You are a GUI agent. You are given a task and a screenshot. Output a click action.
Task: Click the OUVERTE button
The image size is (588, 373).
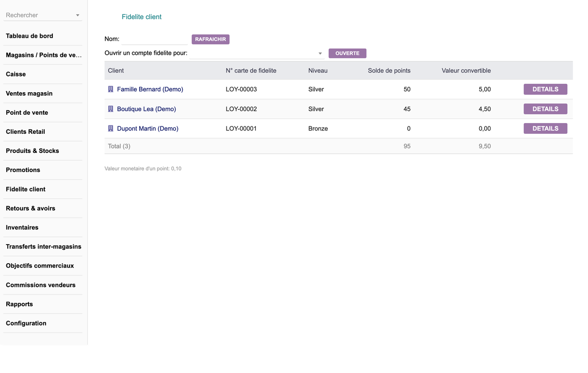pos(347,53)
